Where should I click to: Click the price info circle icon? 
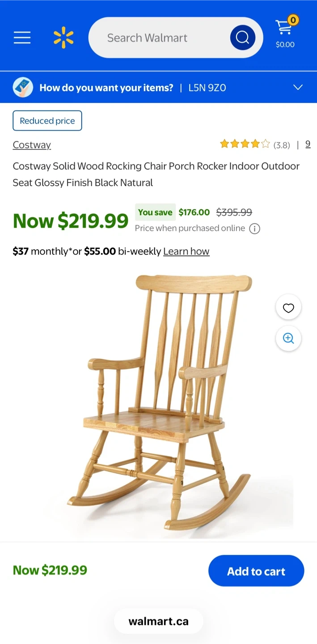point(254,229)
